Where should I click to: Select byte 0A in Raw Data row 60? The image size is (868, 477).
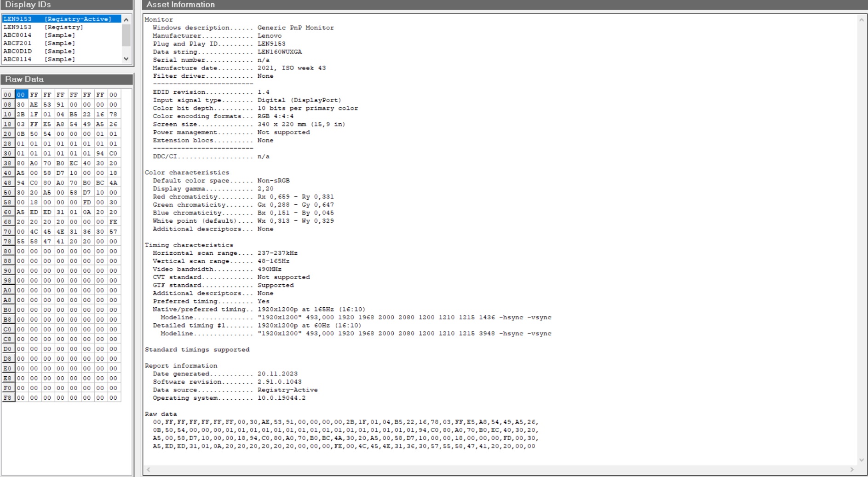(87, 212)
